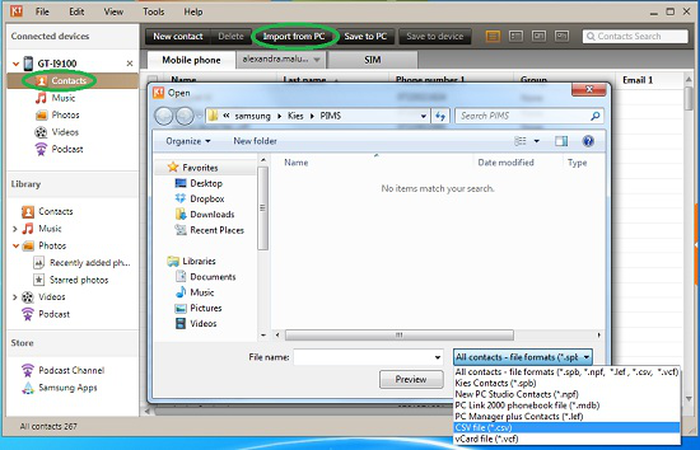Screen dimensions: 700x450
Task: Click the horizontal scrollbar in file list
Action: point(400,335)
